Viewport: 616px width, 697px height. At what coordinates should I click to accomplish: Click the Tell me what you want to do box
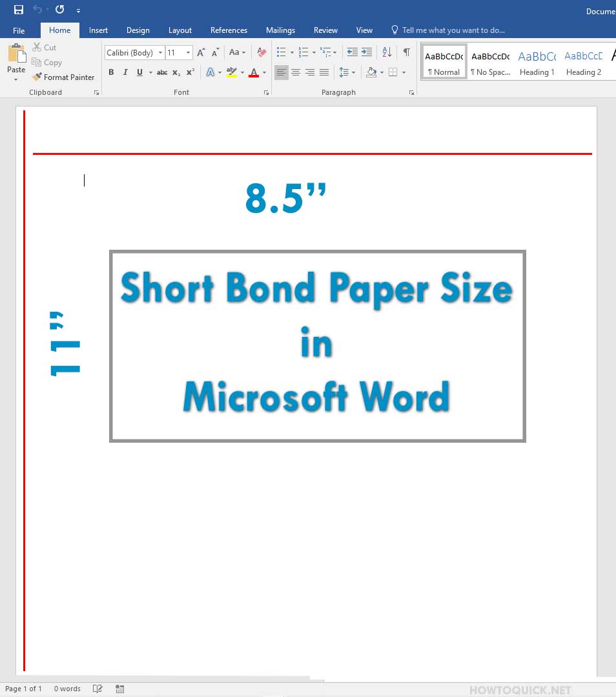point(448,30)
